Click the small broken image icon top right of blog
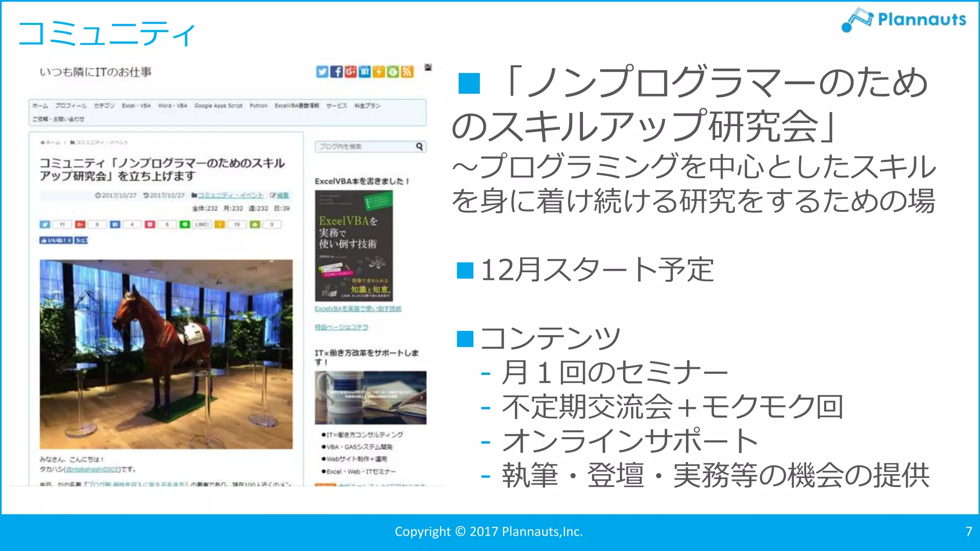980x551 pixels. [x=428, y=67]
